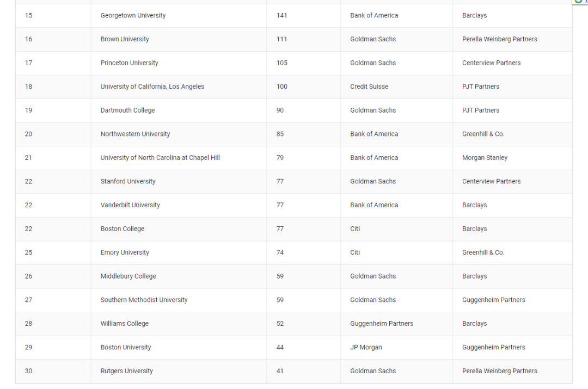Click the multicolored ring icon at top-right
This screenshot has height=389, width=588.
pyautogui.click(x=578, y=1)
